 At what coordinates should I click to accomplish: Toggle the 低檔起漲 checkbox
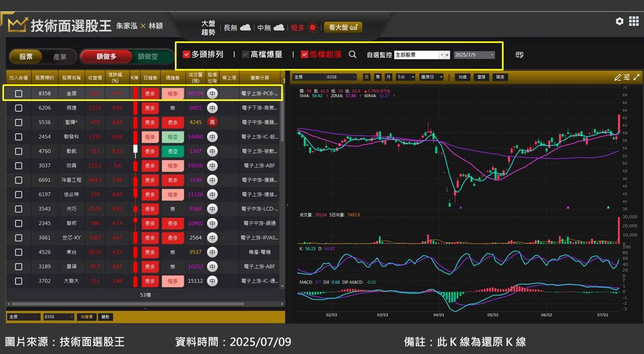[304, 55]
